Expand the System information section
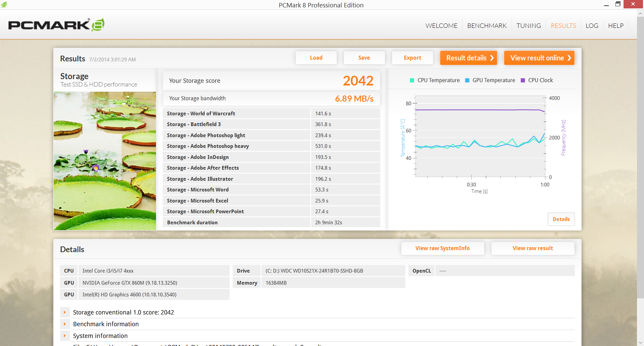The height and width of the screenshot is (346, 644). [x=65, y=336]
